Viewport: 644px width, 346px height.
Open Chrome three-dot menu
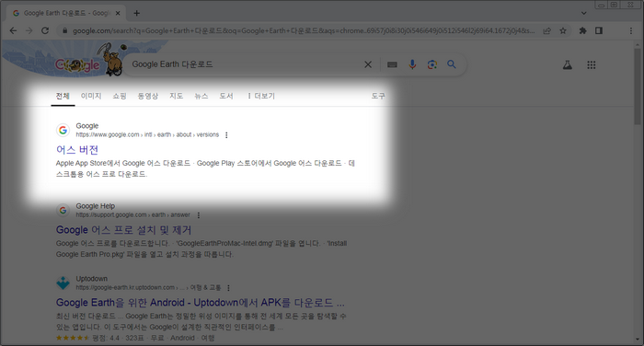point(631,30)
